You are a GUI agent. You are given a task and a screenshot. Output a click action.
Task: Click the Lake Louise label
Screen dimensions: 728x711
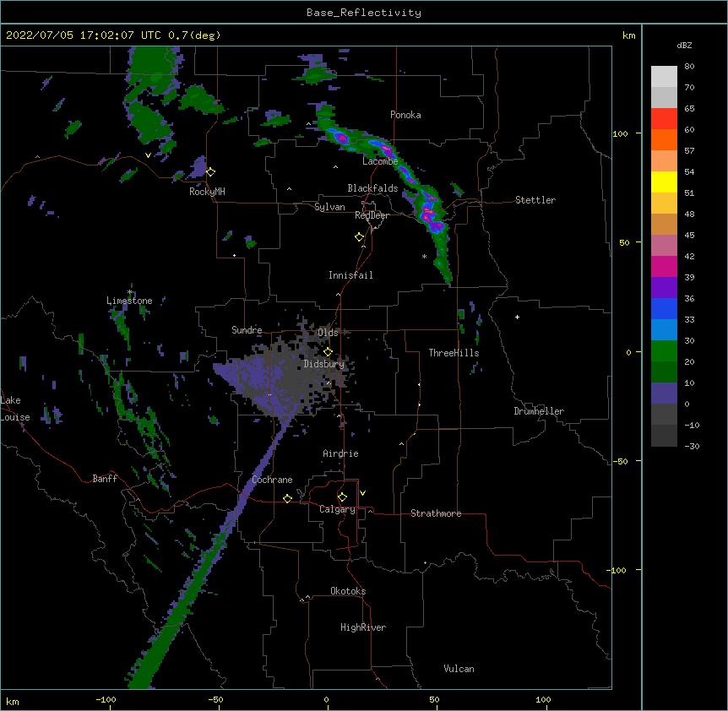pyautogui.click(x=15, y=409)
